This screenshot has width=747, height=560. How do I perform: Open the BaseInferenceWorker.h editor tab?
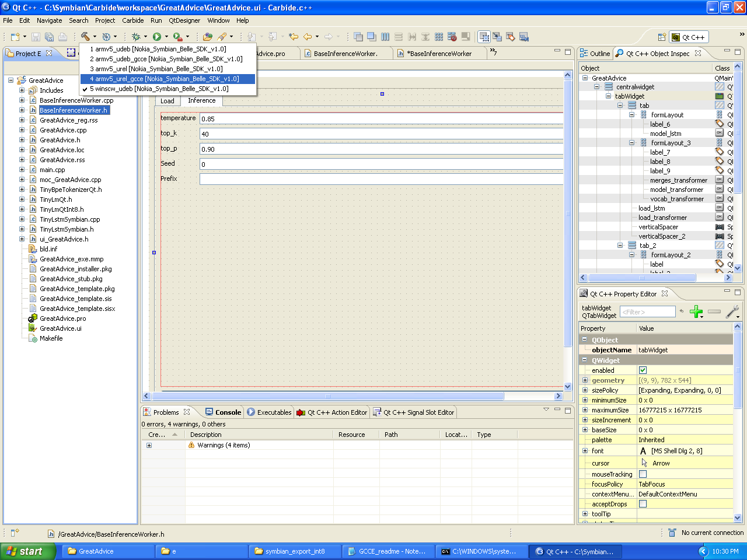pyautogui.click(x=439, y=54)
